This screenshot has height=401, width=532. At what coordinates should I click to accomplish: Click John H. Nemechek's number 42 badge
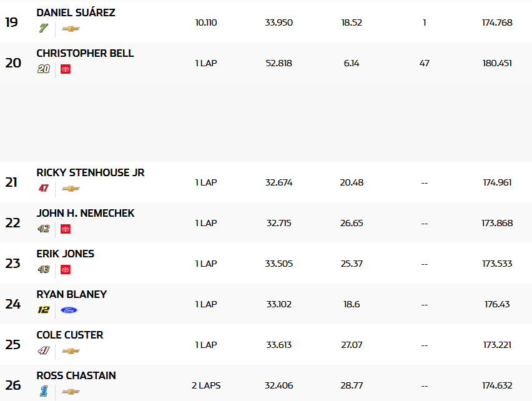(x=43, y=229)
